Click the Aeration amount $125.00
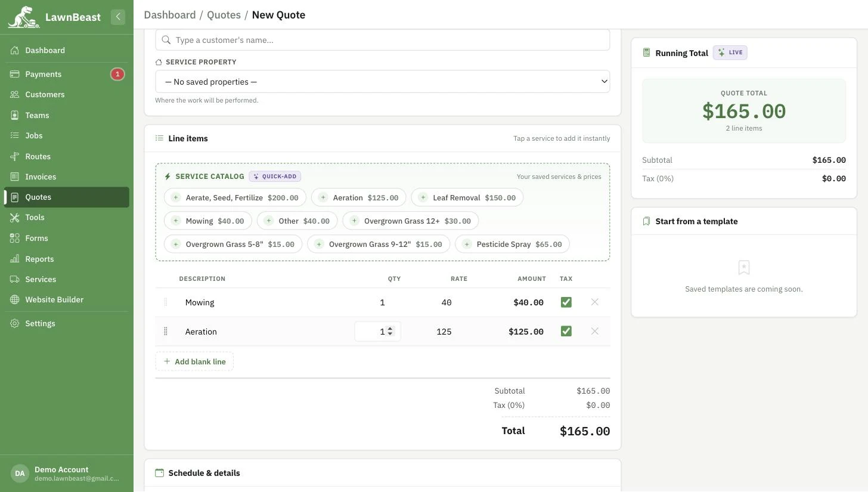Image resolution: width=868 pixels, height=492 pixels. tap(526, 332)
